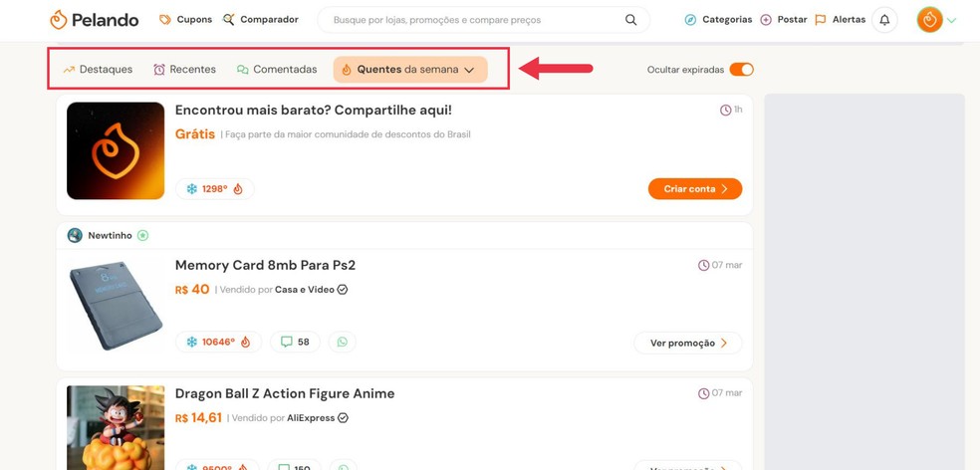Open the 58 comments on Memory Card
980x470 pixels.
[295, 342]
